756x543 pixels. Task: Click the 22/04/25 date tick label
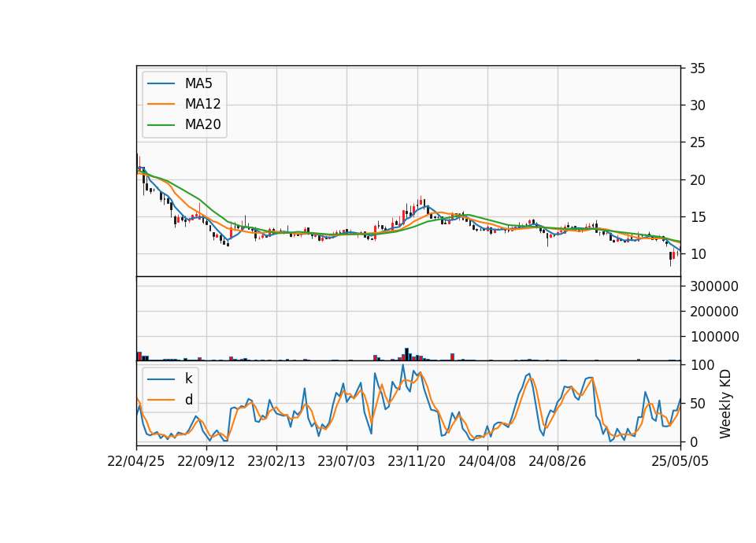click(x=136, y=461)
